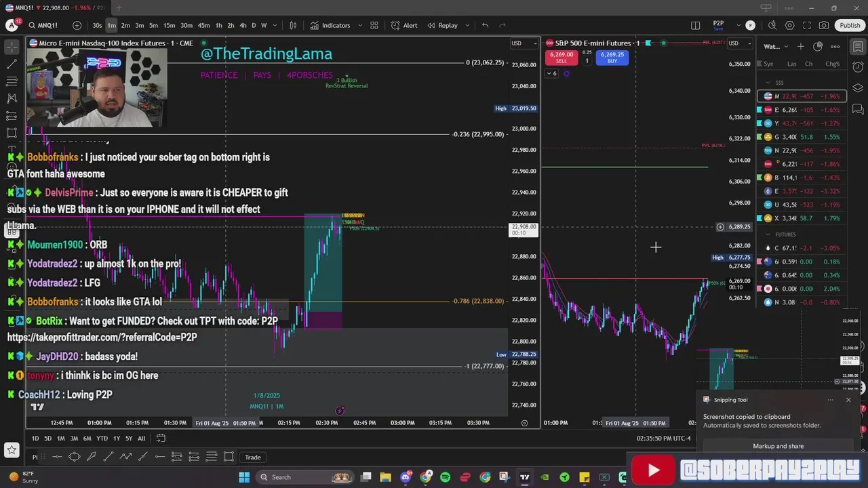
Task: Open chart settings hexagon icon
Action: pyautogui.click(x=790, y=25)
